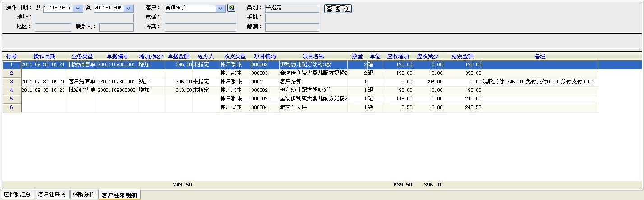Click the 查询 query button
The height and width of the screenshot is (200, 644).
click(337, 9)
